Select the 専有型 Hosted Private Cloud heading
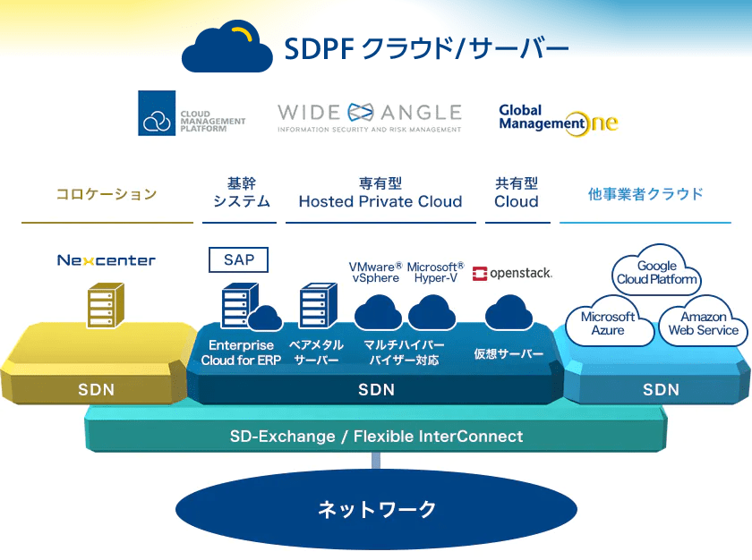 pyautogui.click(x=380, y=192)
